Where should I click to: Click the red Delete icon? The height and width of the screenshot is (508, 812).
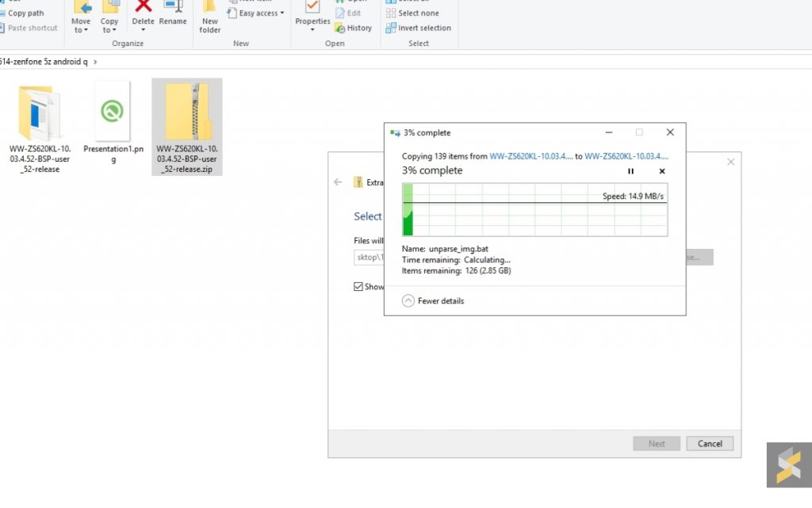coord(143,6)
